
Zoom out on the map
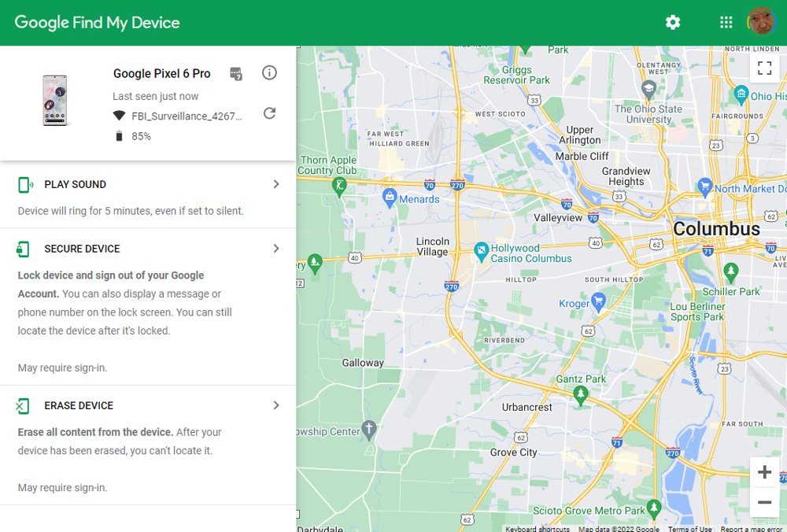[764, 502]
